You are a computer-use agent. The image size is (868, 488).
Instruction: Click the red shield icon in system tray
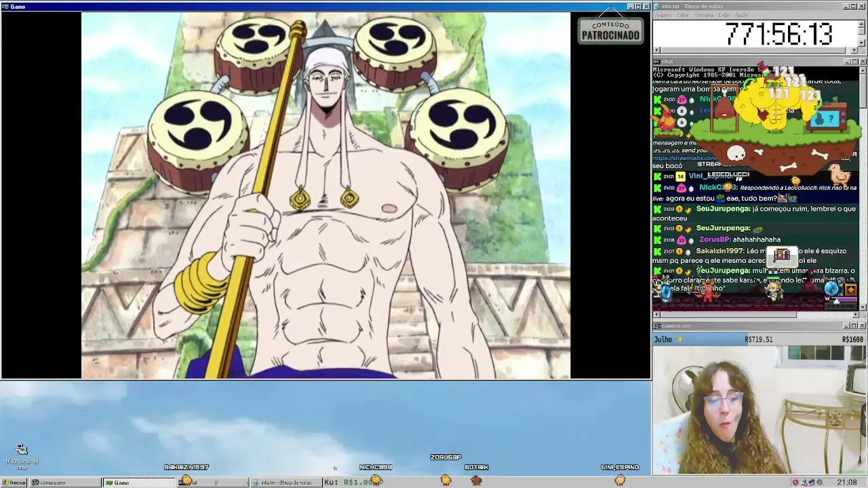[x=795, y=483]
